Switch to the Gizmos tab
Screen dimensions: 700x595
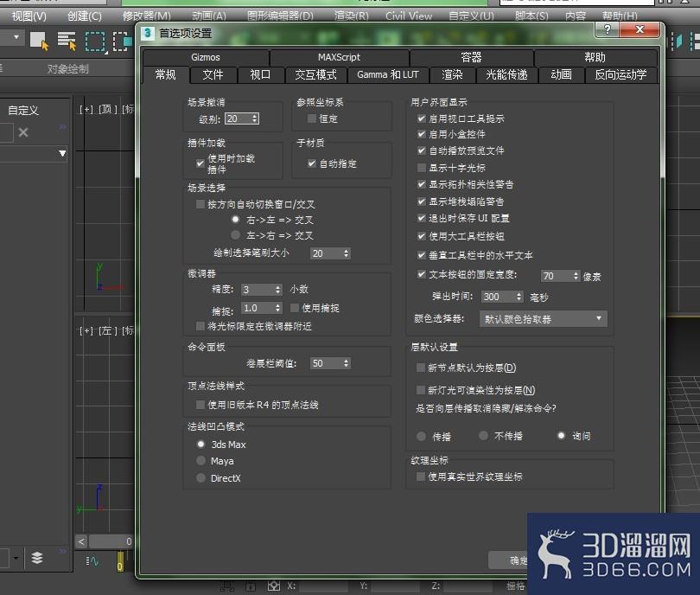(206, 57)
